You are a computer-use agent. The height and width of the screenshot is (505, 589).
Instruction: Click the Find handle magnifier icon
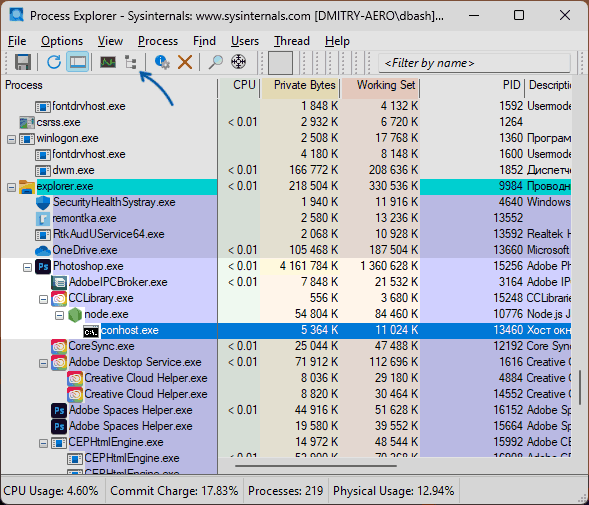tap(215, 62)
